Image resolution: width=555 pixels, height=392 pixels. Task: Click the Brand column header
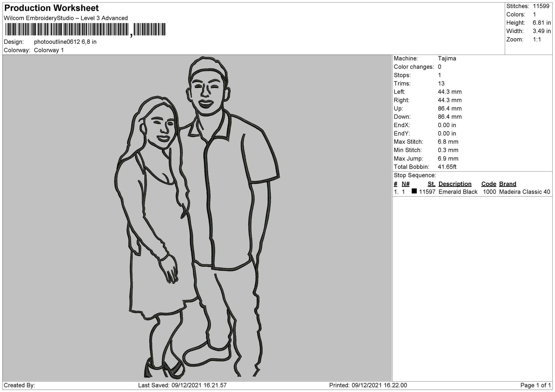tap(508, 184)
